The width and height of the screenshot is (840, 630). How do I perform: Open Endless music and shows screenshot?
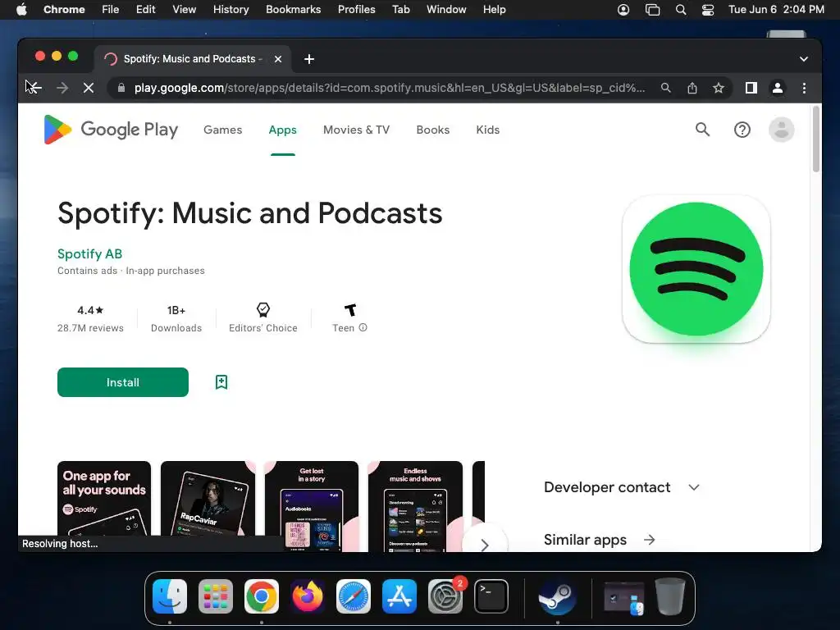click(x=415, y=506)
